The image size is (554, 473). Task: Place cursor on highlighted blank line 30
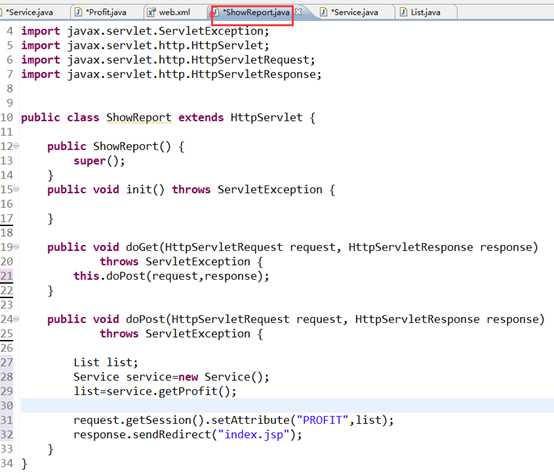coord(287,406)
